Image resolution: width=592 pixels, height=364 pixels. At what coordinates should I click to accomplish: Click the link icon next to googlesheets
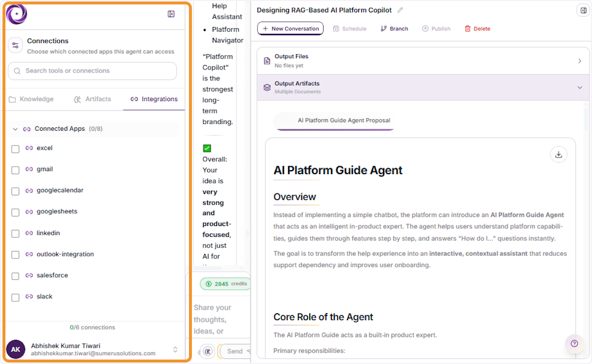click(x=29, y=212)
